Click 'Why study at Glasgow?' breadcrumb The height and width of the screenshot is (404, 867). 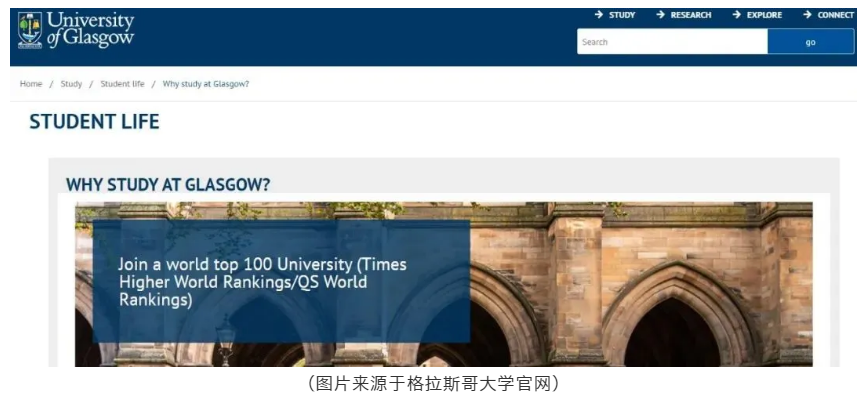pyautogui.click(x=206, y=84)
